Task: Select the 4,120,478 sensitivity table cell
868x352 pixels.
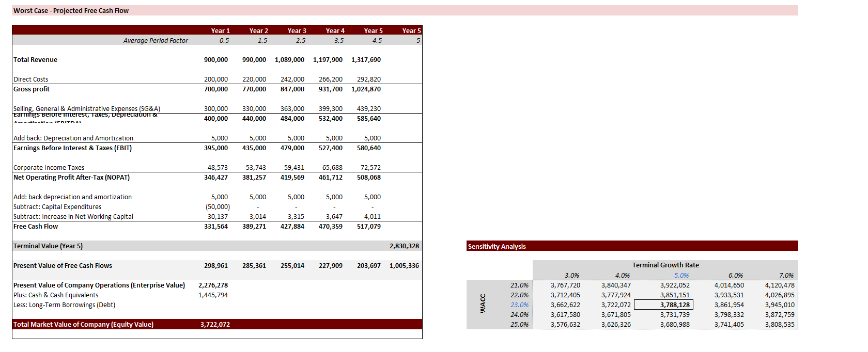Action: coord(779,285)
